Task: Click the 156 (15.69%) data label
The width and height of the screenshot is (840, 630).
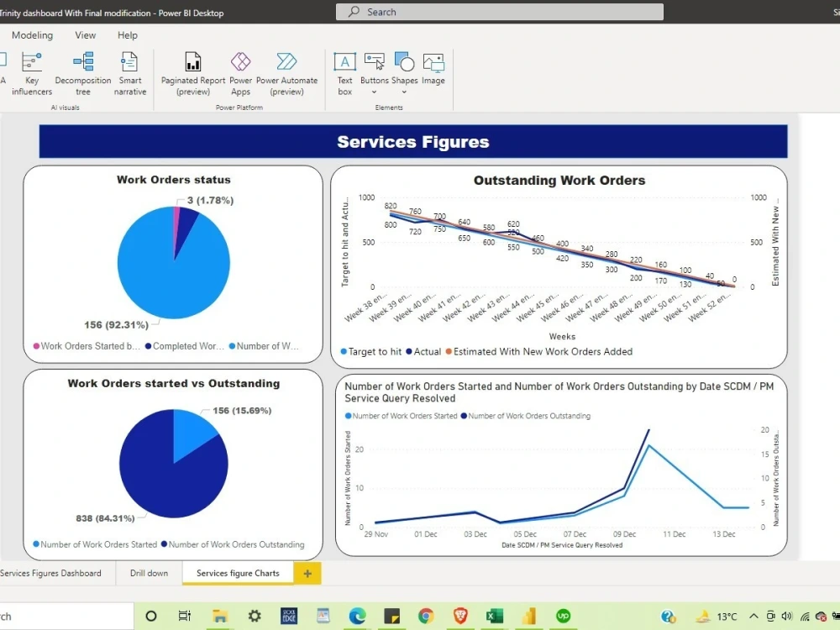Action: (242, 411)
